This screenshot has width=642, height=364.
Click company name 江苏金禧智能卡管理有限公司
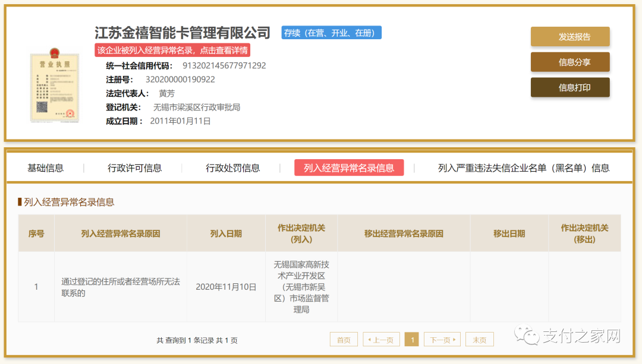pos(182,33)
